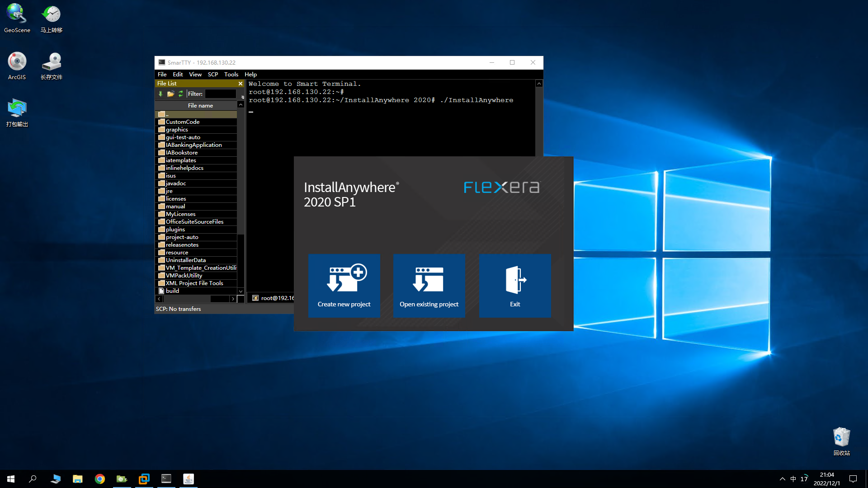Close the File List panel

coord(241,84)
